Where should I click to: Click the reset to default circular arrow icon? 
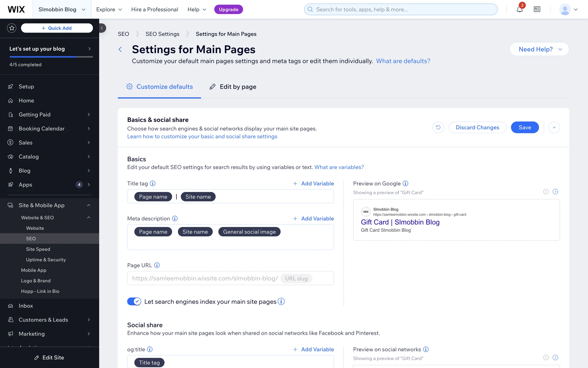click(x=438, y=128)
